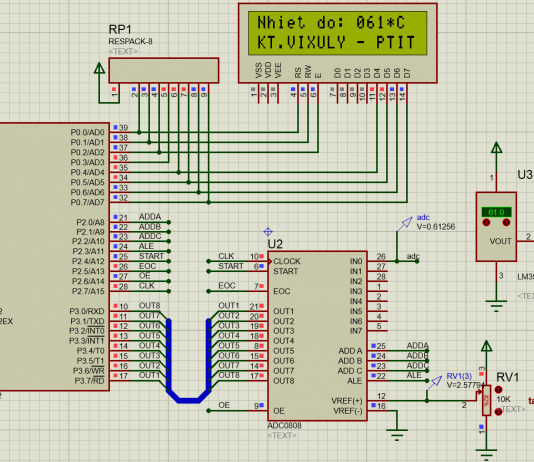Select the 'RV1' reference label
This screenshot has height=462, width=534.
[507, 377]
